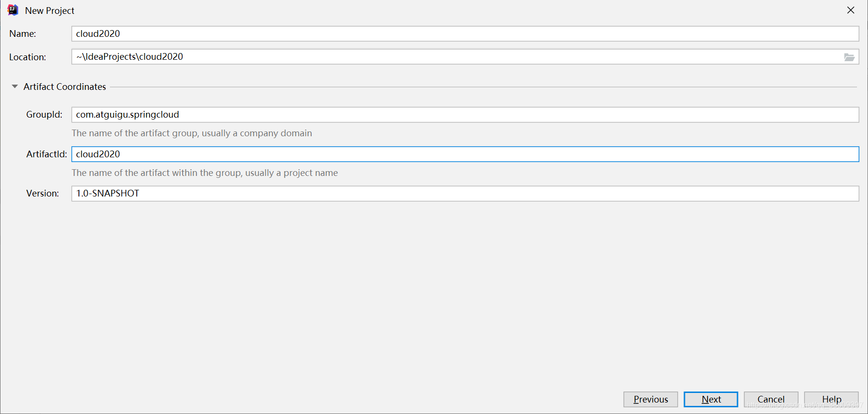Click the 'New Project' window title
The width and height of the screenshot is (868, 414).
(x=50, y=11)
